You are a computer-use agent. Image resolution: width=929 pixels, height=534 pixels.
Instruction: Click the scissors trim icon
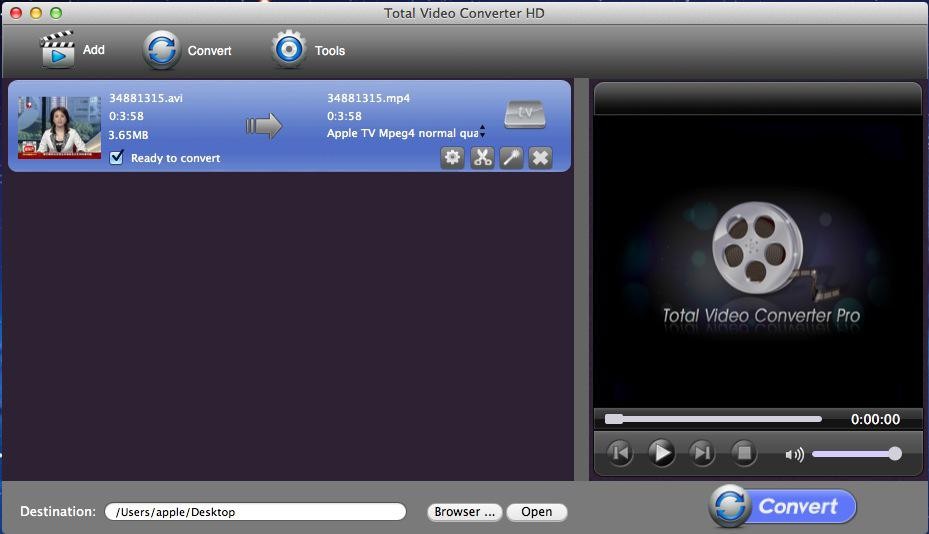tap(482, 158)
